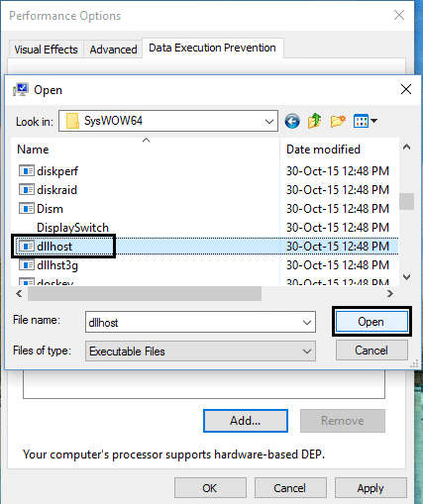Create a new folder
Viewport: 423px width, 504px height.
[338, 121]
